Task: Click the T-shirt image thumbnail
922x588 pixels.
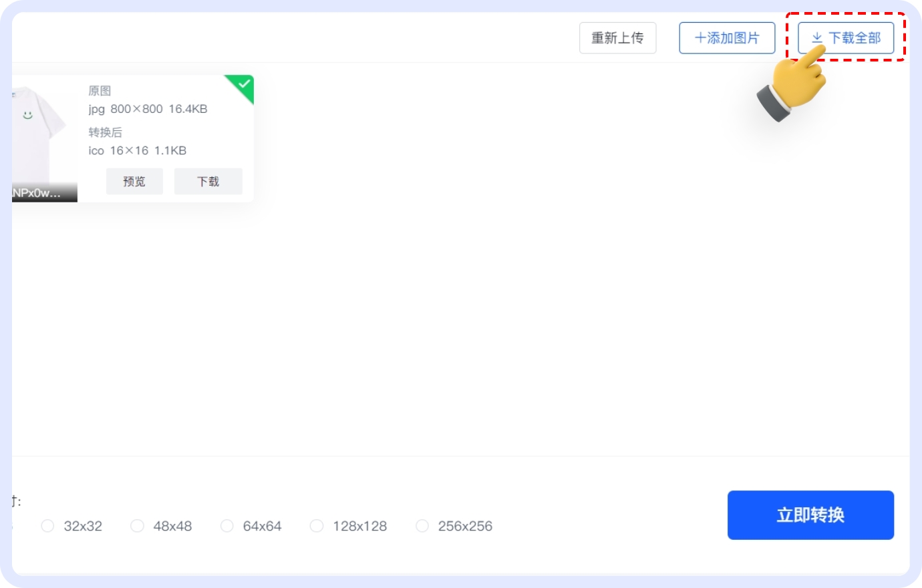Action: pos(44,138)
